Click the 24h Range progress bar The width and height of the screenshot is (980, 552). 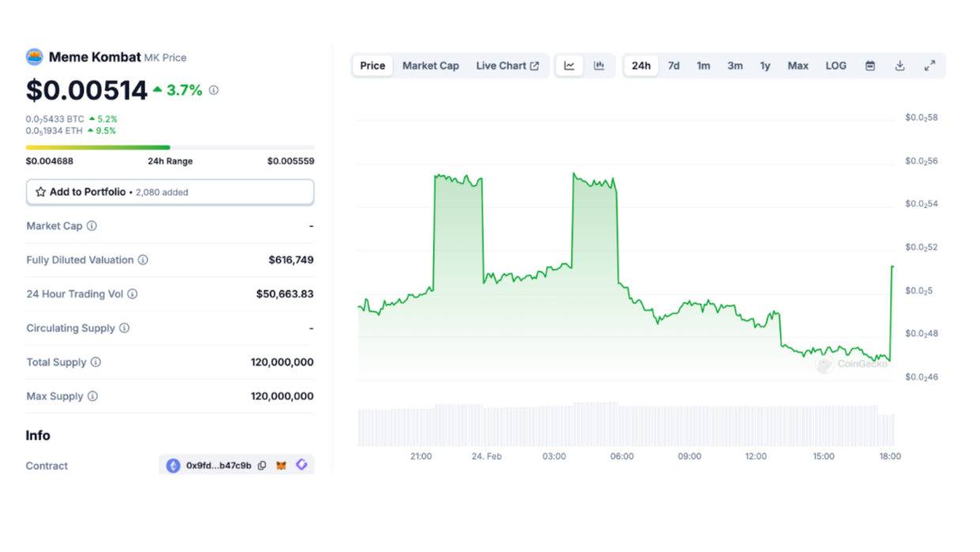coord(170,147)
